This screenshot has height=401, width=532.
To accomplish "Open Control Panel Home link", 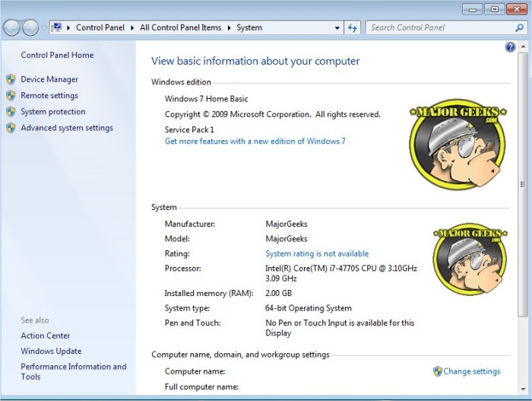I will 57,55.
